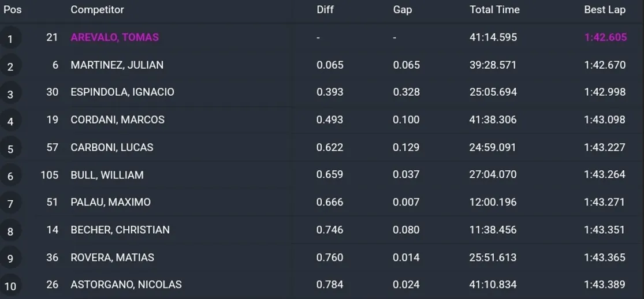
Task: Click car number 105 for BULL, WILLIAM
Action: (x=50, y=175)
